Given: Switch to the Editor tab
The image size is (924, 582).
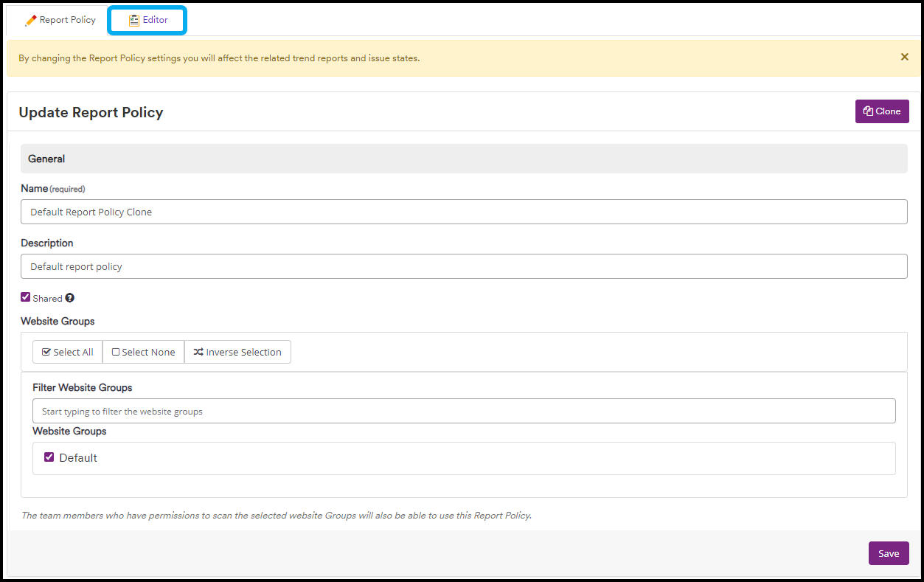Looking at the screenshot, I should 147,20.
